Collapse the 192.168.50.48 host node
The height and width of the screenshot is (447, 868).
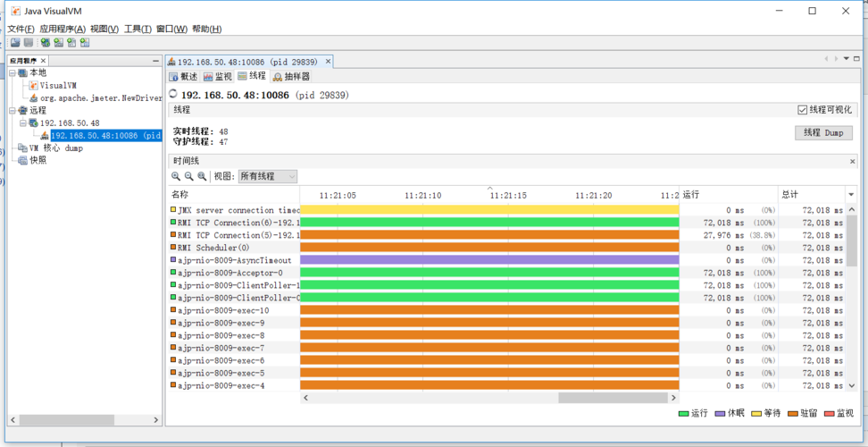point(23,122)
